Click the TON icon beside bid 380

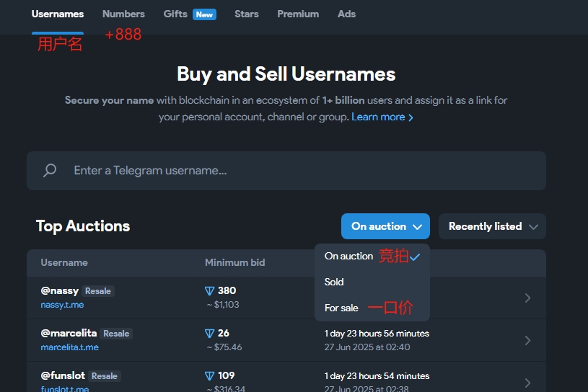210,291
